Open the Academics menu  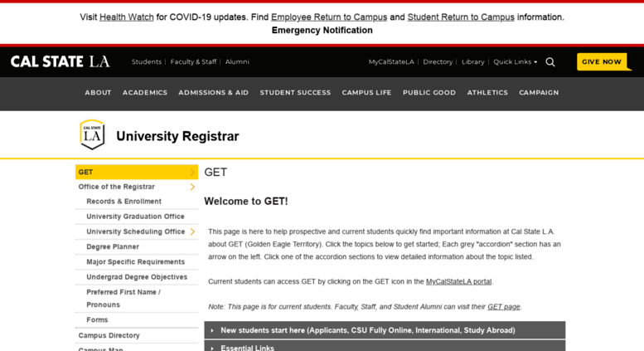click(145, 92)
